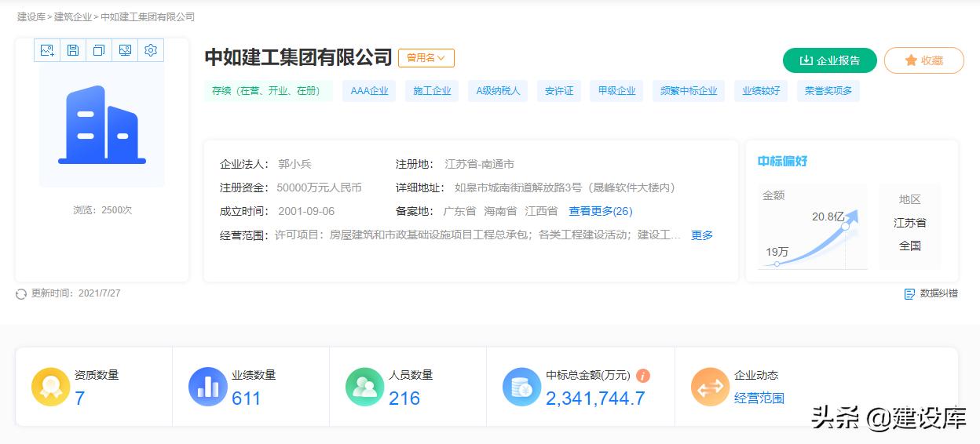Viewport: 980px width, 444px height.
Task: Open total bid amount 2,341,744.7
Action: click(x=595, y=399)
